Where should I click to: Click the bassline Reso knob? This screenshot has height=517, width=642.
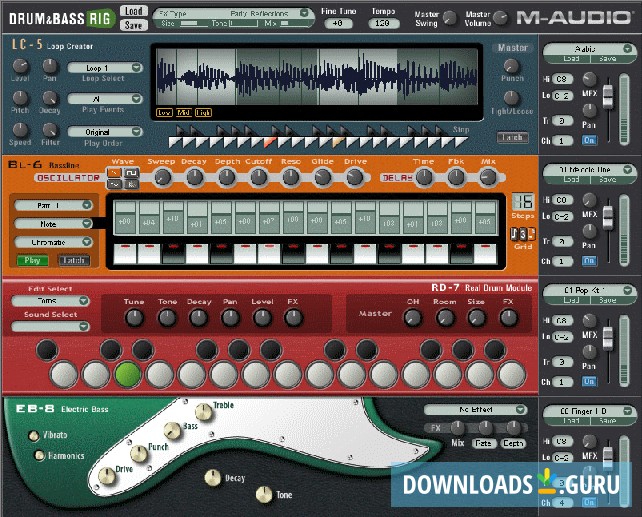[x=290, y=177]
